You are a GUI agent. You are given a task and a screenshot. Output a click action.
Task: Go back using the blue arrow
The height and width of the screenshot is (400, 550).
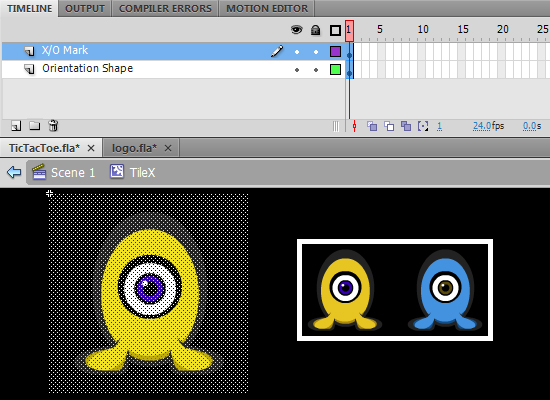[14, 172]
